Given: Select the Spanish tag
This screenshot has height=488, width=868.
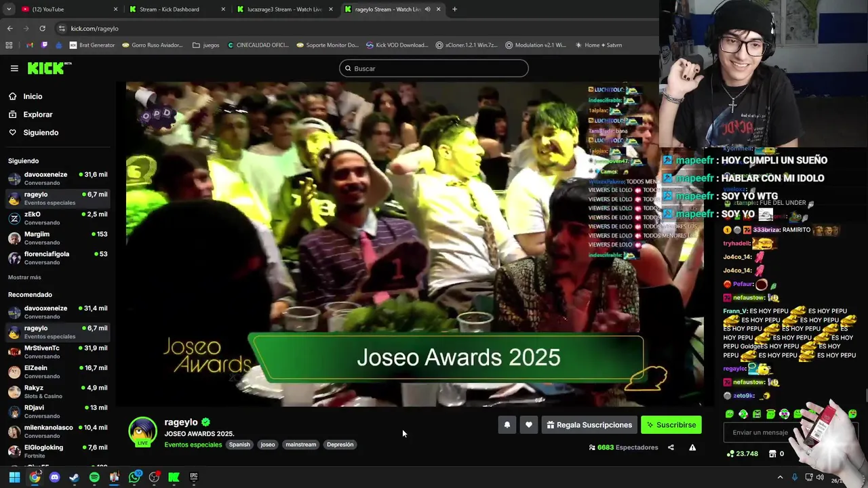Looking at the screenshot, I should 239,445.
